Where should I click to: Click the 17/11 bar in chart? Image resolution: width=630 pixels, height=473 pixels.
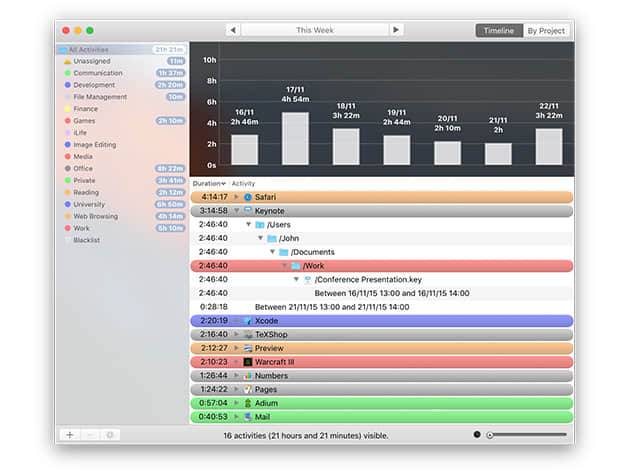(x=295, y=139)
